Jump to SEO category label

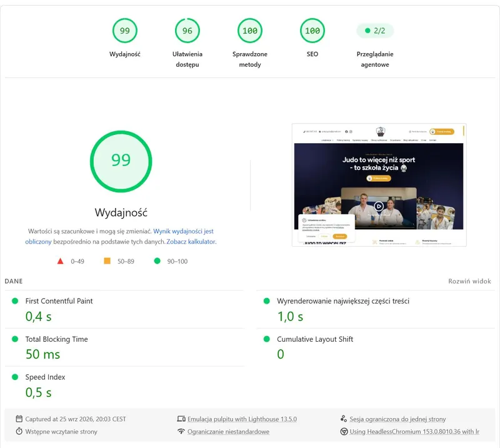(312, 54)
